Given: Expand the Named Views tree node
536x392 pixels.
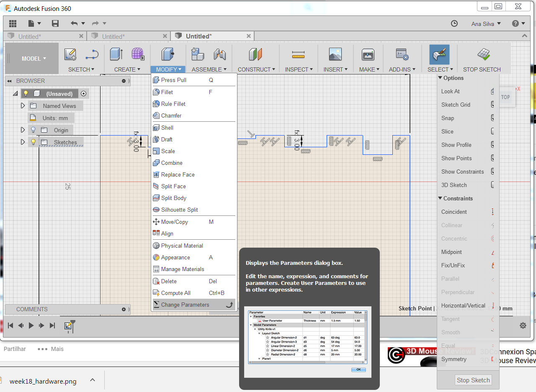Looking at the screenshot, I should (23, 106).
